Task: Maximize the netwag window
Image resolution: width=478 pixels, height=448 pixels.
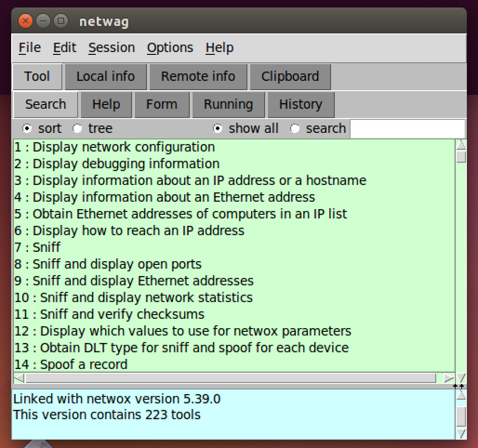Action: tap(61, 21)
